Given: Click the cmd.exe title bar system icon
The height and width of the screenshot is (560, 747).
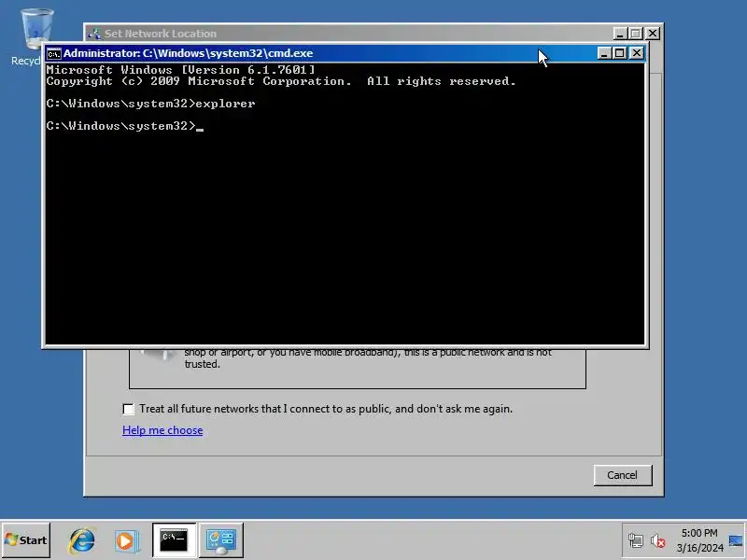Looking at the screenshot, I should (x=53, y=54).
